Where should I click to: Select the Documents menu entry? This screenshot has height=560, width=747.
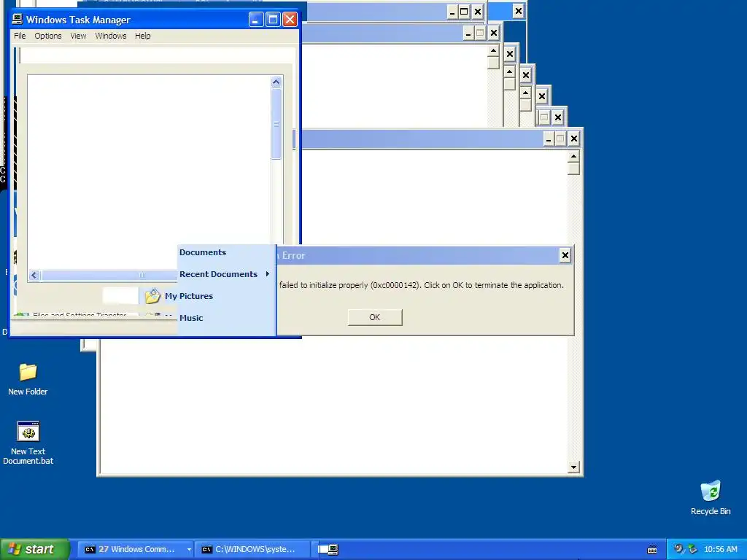(x=203, y=252)
